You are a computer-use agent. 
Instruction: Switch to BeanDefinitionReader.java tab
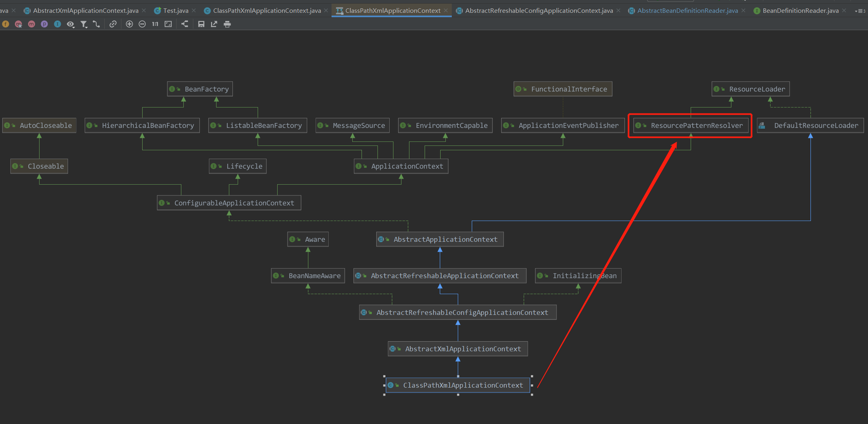click(800, 10)
